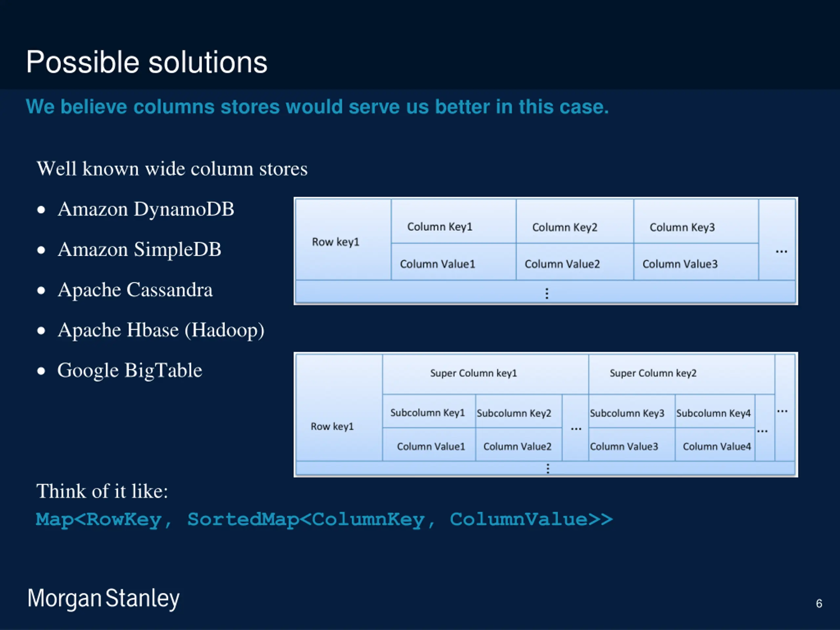Click the Column Value2 cell in top table

click(562, 264)
